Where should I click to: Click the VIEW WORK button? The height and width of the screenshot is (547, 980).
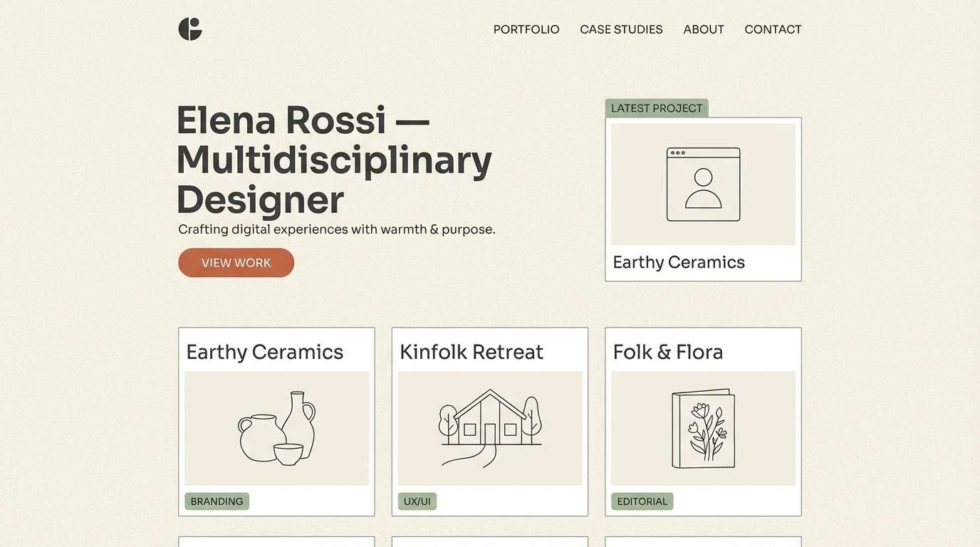236,263
